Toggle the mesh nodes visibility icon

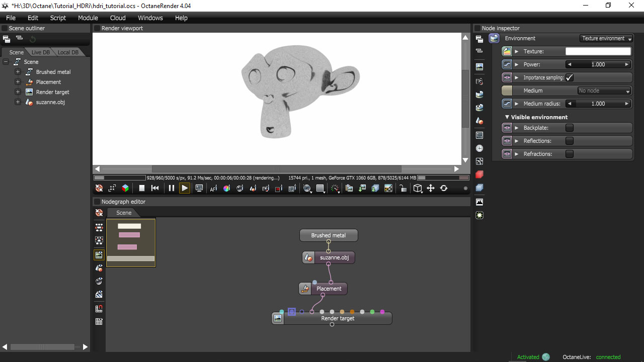tap(99, 268)
